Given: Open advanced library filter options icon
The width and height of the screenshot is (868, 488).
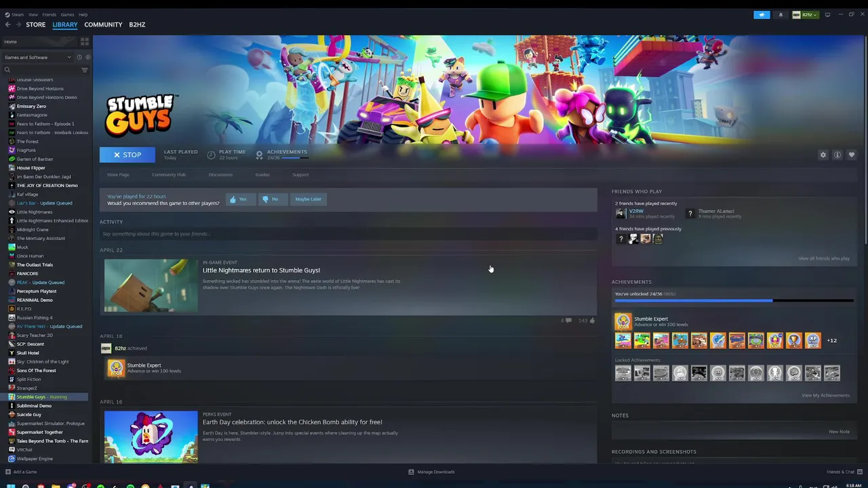Looking at the screenshot, I should coord(85,70).
